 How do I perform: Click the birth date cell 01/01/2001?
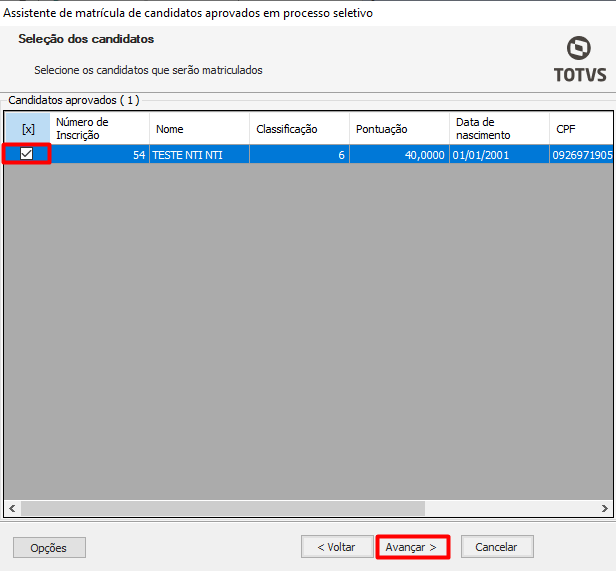pyautogui.click(x=497, y=155)
